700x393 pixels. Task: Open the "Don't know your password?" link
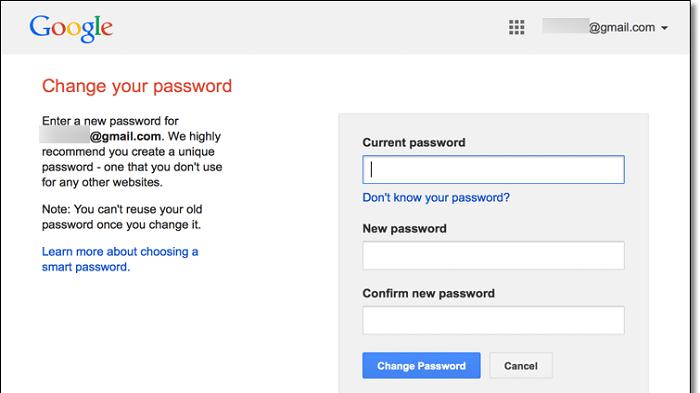click(x=436, y=197)
